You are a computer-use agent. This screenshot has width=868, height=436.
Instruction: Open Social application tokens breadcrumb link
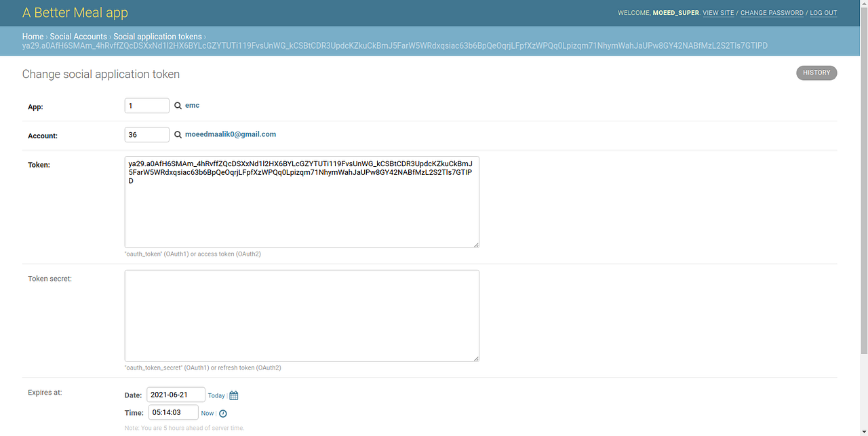pyautogui.click(x=157, y=36)
